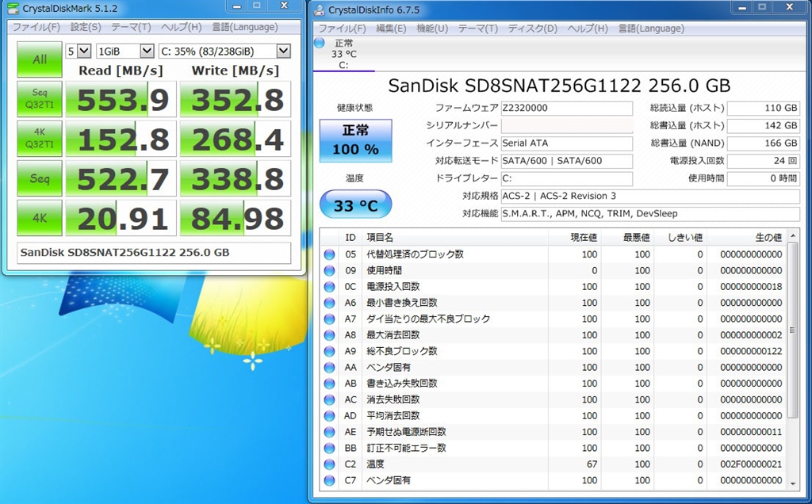Click the 正常 100 % health status button
The height and width of the screenshot is (504, 812).
(x=355, y=140)
